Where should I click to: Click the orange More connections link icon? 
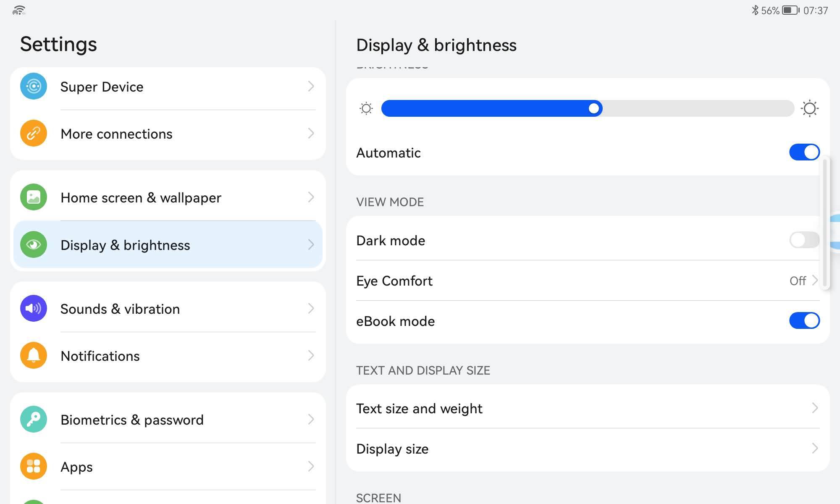pyautogui.click(x=34, y=134)
